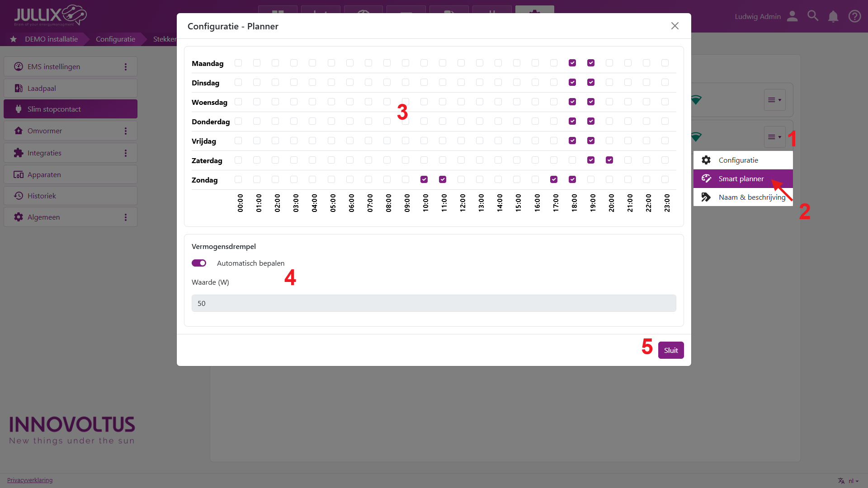
Task: Click the help question mark icon
Action: 854,16
